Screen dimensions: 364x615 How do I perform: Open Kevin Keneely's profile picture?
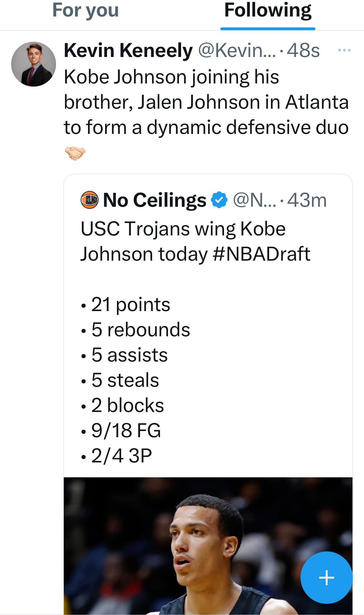(34, 64)
